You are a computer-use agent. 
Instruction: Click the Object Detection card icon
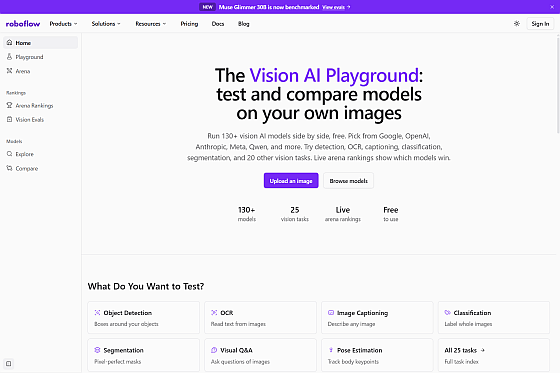pyautogui.click(x=97, y=313)
